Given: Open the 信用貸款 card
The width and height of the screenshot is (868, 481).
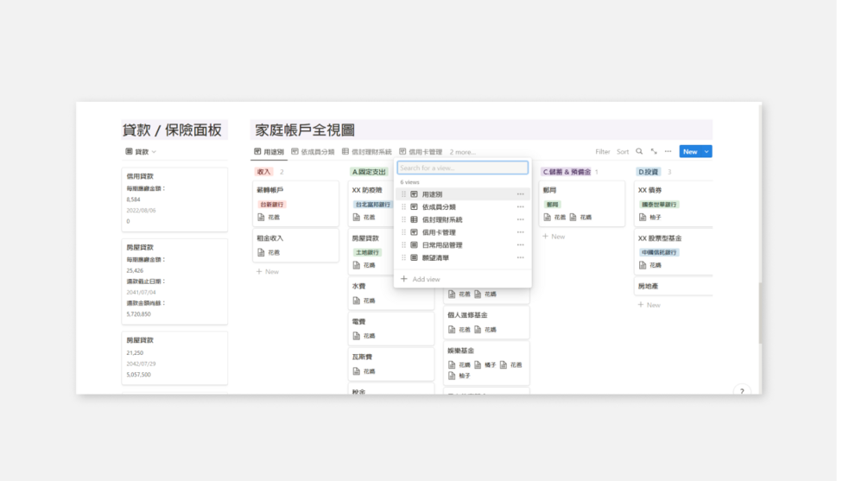Looking at the screenshot, I should pyautogui.click(x=174, y=199).
